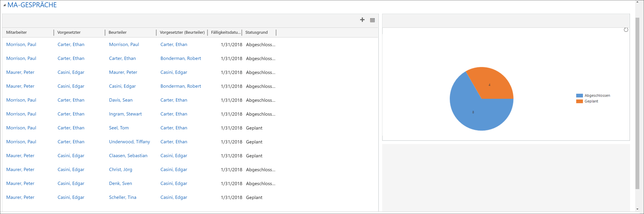Image resolution: width=644 pixels, height=214 pixels.
Task: Select the 1/31/2018 date in Claasen, Sebastian row
Action: 232,156
